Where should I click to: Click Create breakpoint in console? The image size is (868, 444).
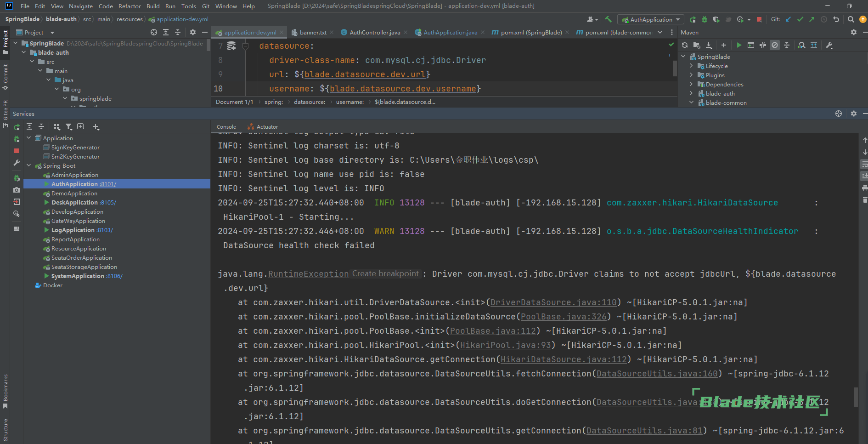pyautogui.click(x=385, y=273)
